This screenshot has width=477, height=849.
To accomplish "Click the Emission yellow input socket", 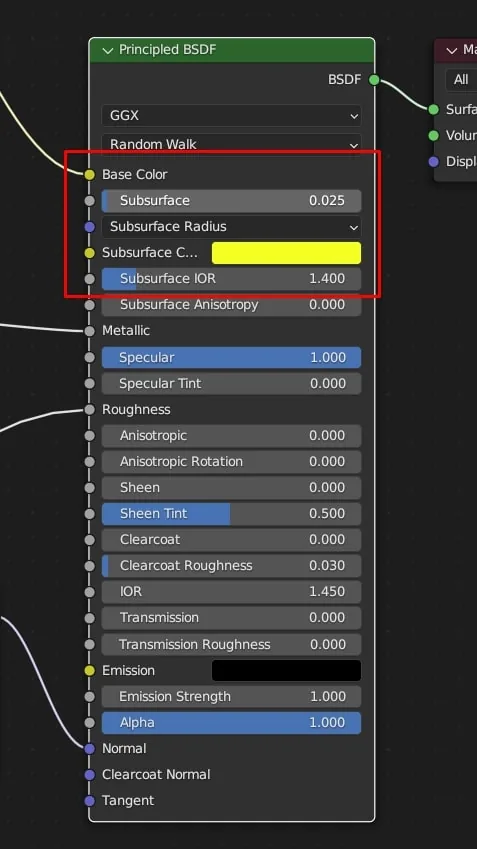I will point(89,670).
